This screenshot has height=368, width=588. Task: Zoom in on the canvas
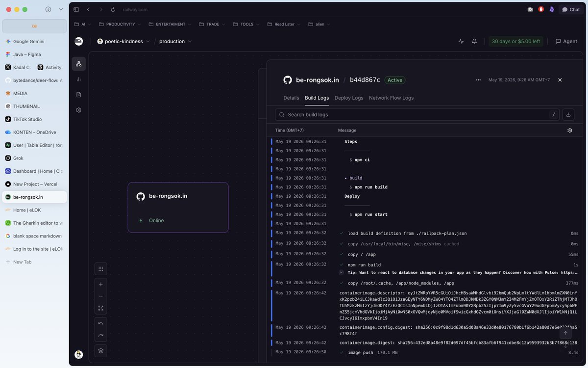click(100, 284)
